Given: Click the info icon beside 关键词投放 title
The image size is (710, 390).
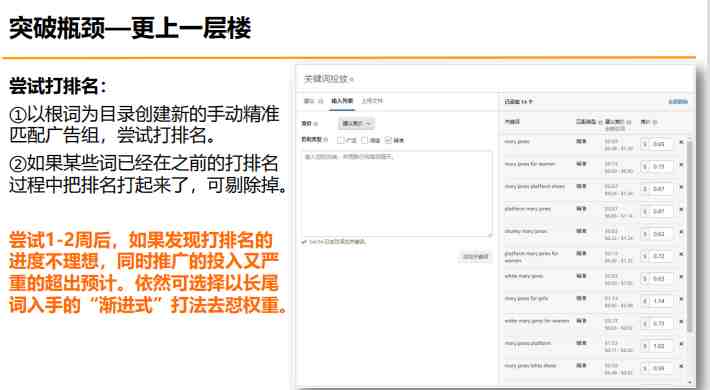Looking at the screenshot, I should pos(352,79).
